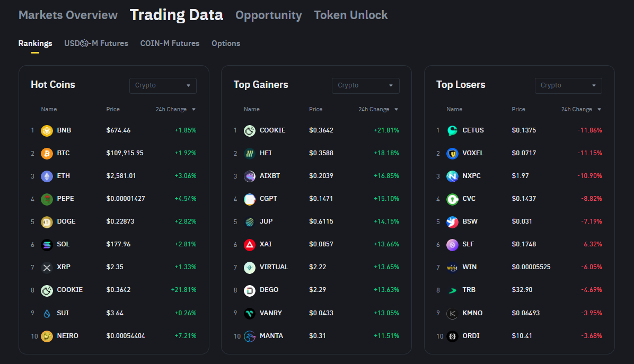Open Hot Coins Crypto dropdown
This screenshot has height=364, width=634.
click(163, 85)
